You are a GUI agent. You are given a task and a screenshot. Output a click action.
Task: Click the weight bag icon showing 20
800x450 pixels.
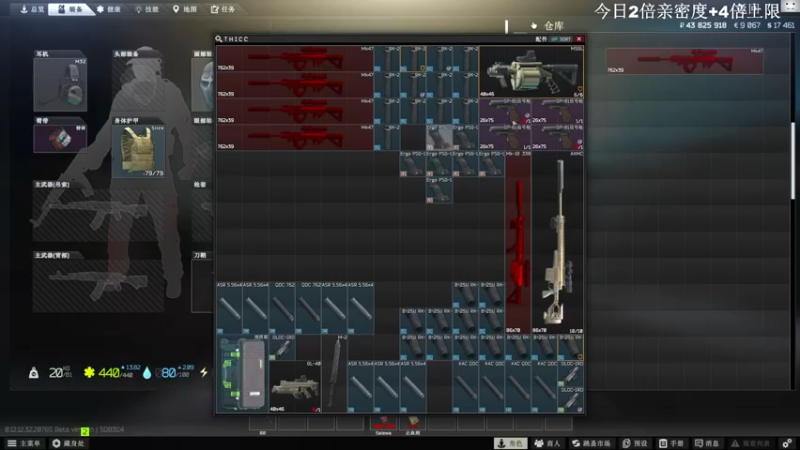(34, 373)
